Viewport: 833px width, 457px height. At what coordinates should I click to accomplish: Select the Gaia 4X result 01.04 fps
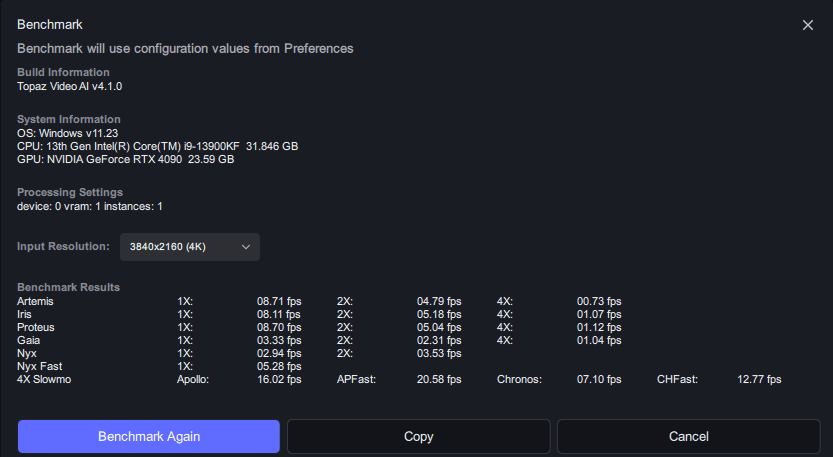pos(599,341)
